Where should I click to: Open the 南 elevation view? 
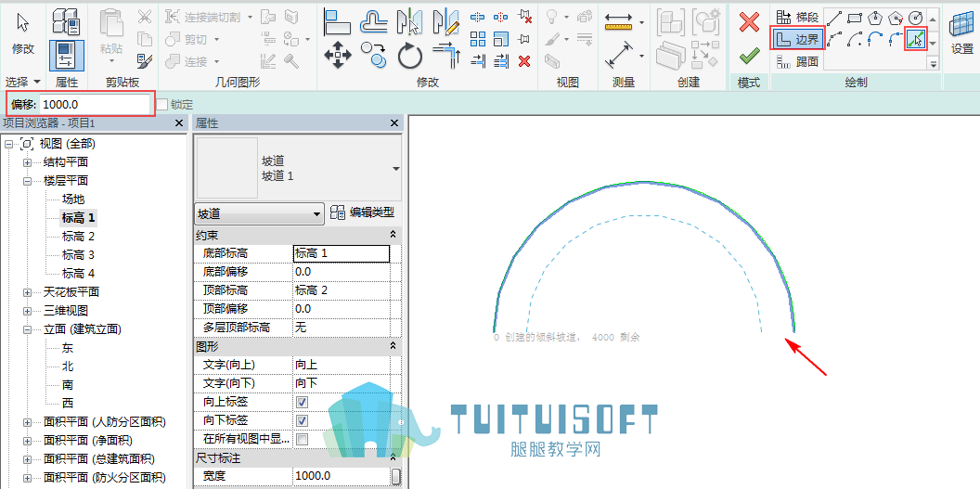click(68, 385)
